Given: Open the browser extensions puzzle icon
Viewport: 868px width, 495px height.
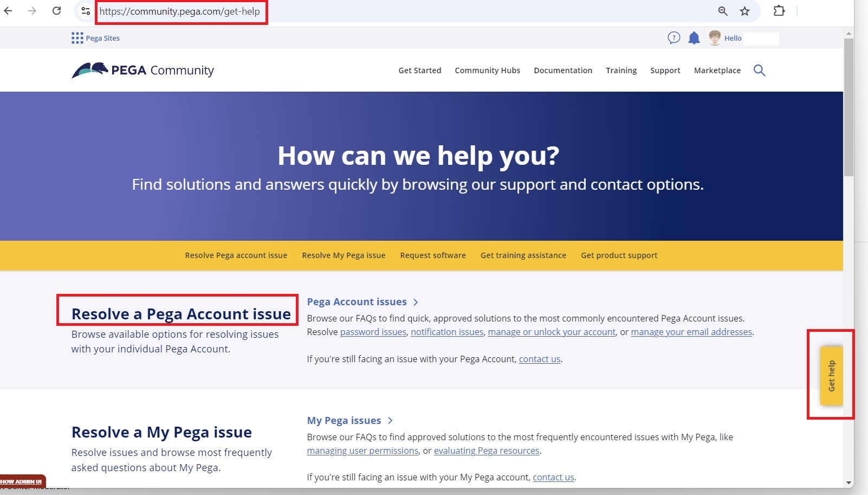Looking at the screenshot, I should click(779, 11).
